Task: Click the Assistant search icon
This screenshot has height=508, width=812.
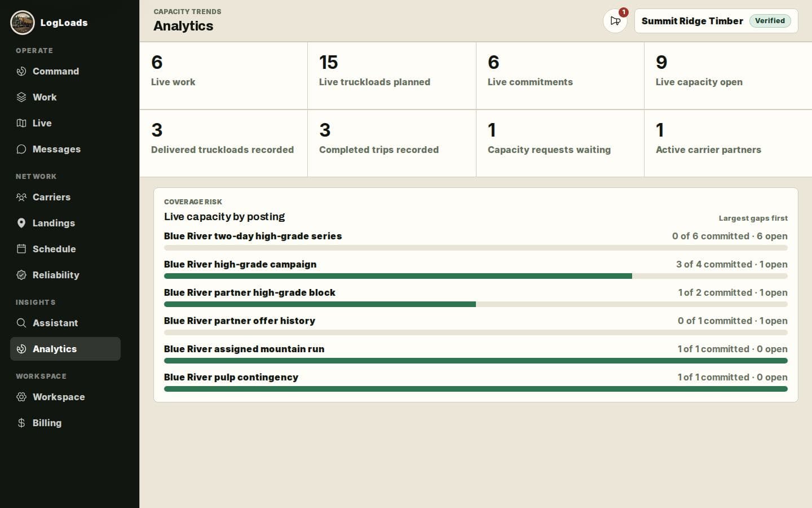Action: (x=21, y=323)
